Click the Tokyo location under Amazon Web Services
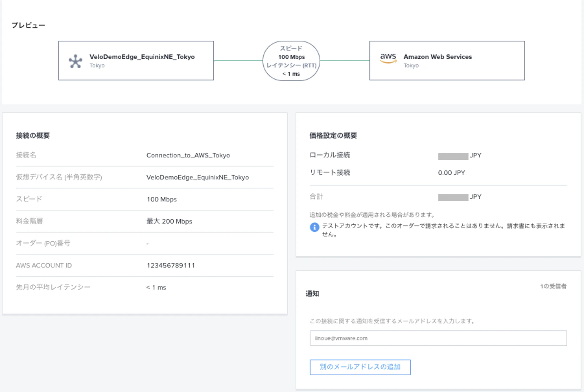 411,66
